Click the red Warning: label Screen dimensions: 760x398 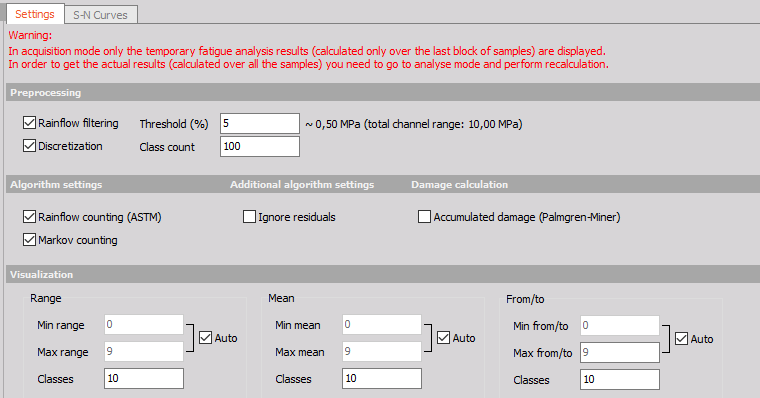pyautogui.click(x=30, y=35)
